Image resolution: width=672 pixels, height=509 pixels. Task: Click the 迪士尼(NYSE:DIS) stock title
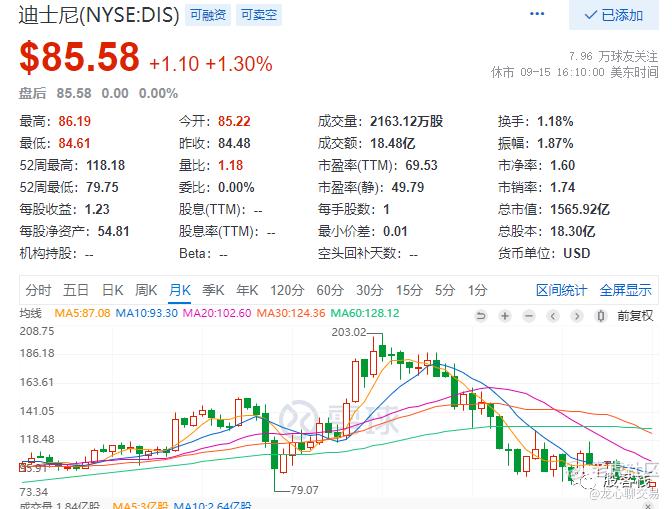pyautogui.click(x=99, y=15)
